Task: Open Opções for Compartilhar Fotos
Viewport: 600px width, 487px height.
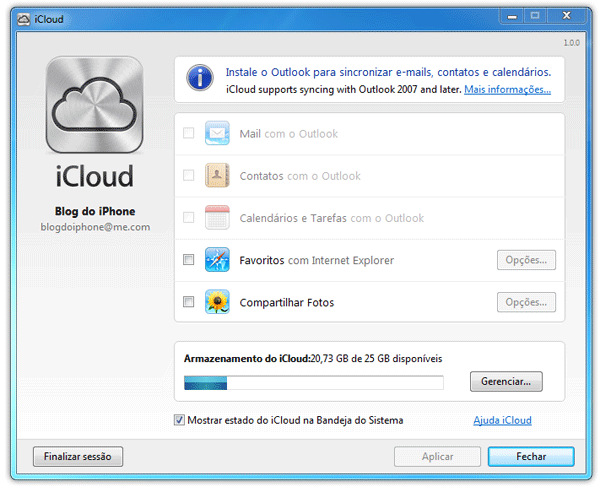Action: (526, 302)
